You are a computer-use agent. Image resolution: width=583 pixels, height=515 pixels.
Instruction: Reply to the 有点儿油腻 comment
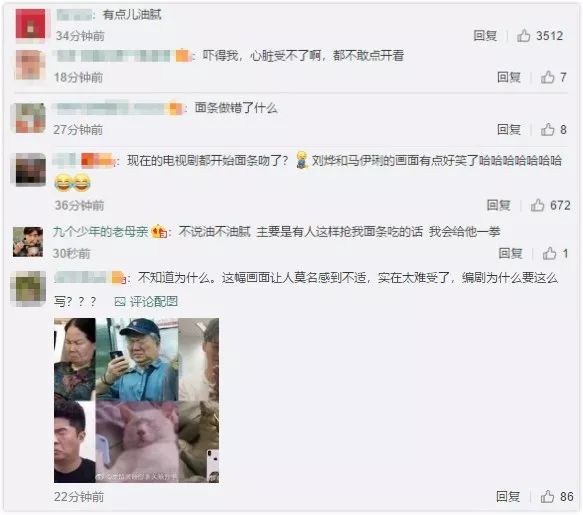point(485,36)
